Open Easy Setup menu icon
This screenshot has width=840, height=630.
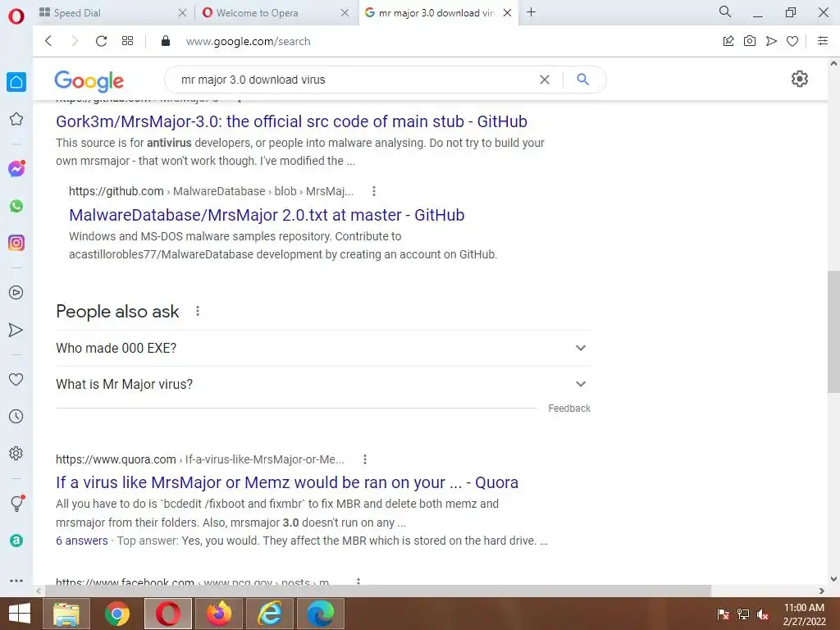(x=823, y=41)
